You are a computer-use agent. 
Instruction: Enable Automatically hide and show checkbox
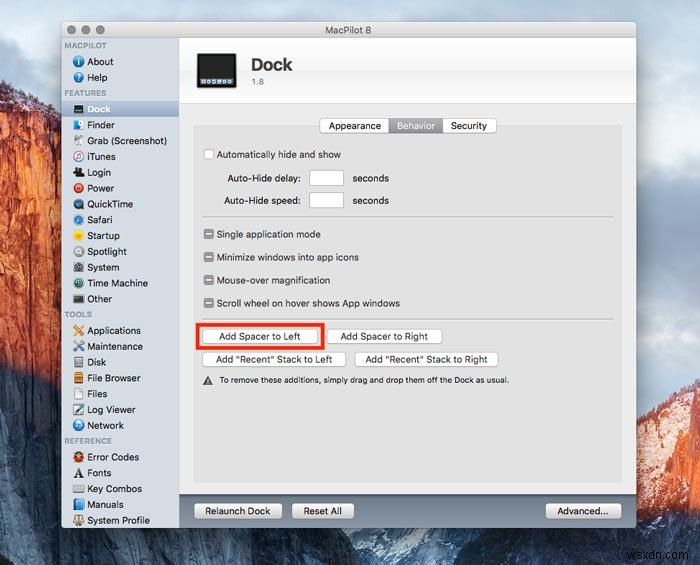click(x=208, y=154)
